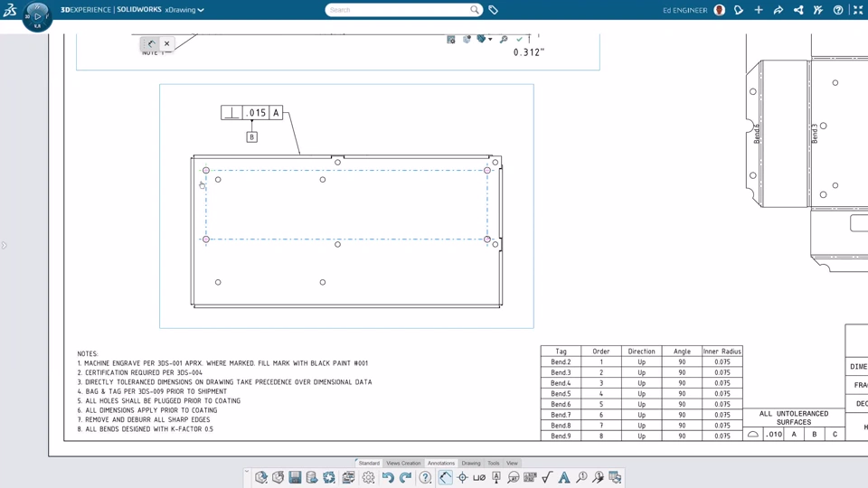Open the help question mark in top bar
The image size is (868, 488).
[838, 10]
